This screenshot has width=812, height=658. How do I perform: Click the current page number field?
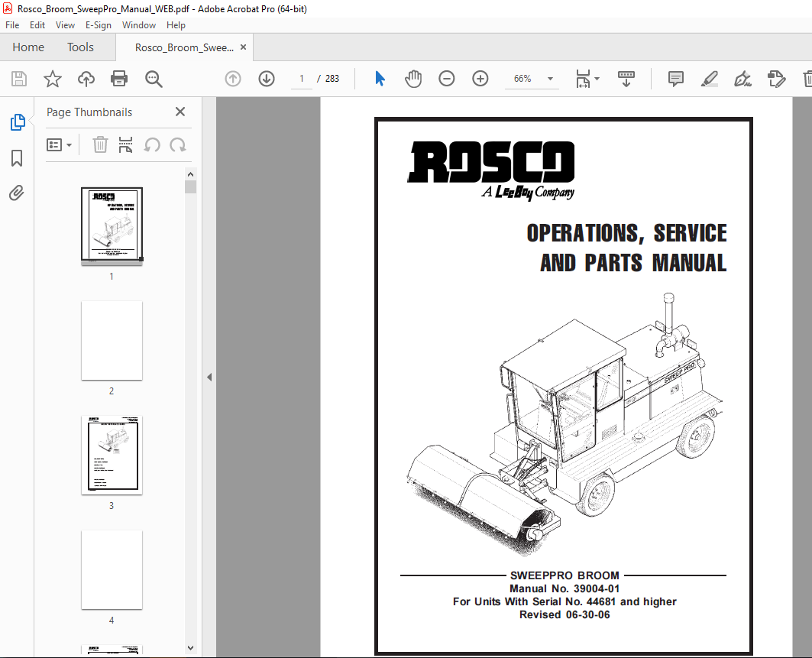pyautogui.click(x=302, y=79)
